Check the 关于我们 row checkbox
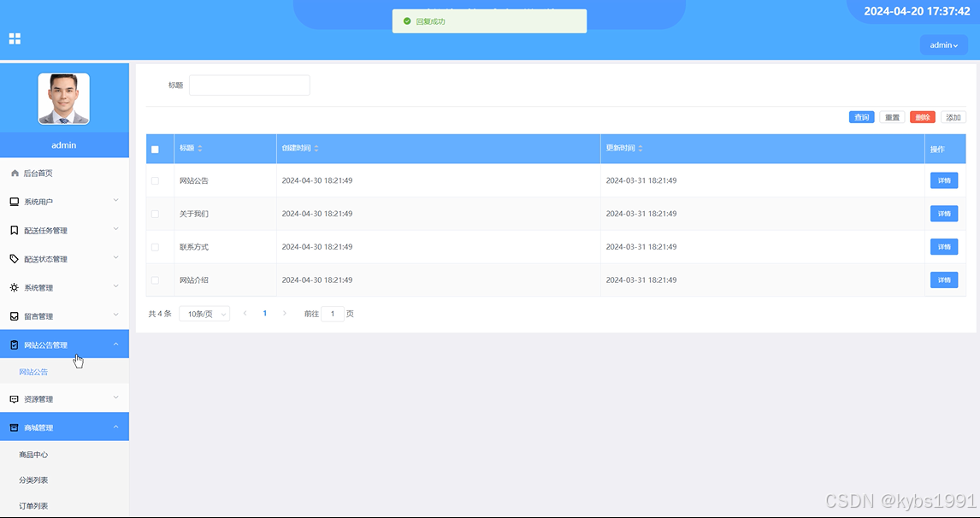 pyautogui.click(x=155, y=214)
